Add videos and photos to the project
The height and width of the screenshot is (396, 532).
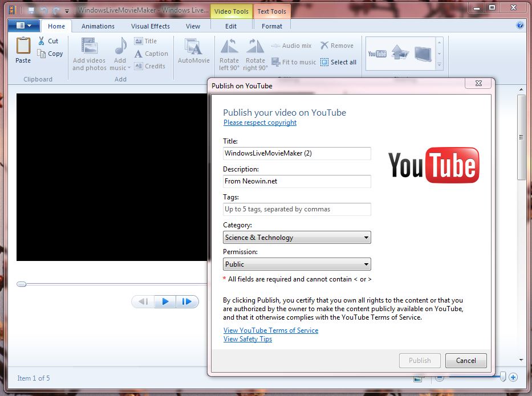(89, 54)
